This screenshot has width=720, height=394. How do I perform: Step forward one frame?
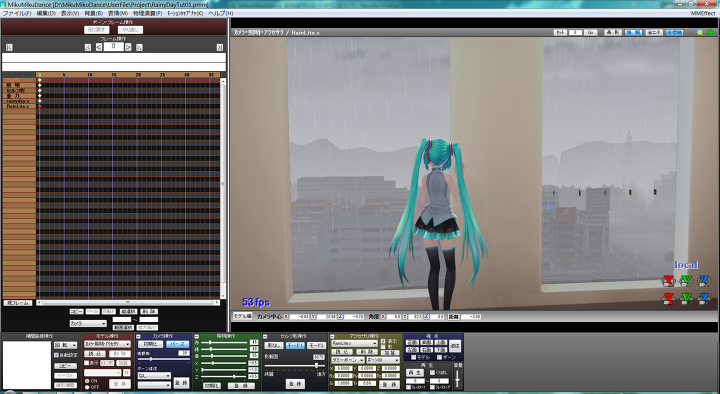coord(128,47)
